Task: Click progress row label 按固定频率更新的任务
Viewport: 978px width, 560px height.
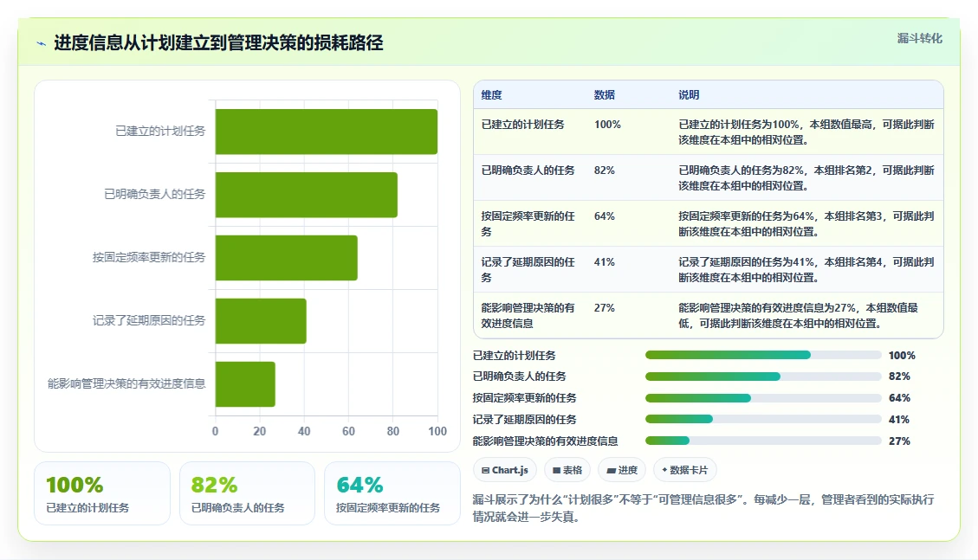Action: pos(525,397)
